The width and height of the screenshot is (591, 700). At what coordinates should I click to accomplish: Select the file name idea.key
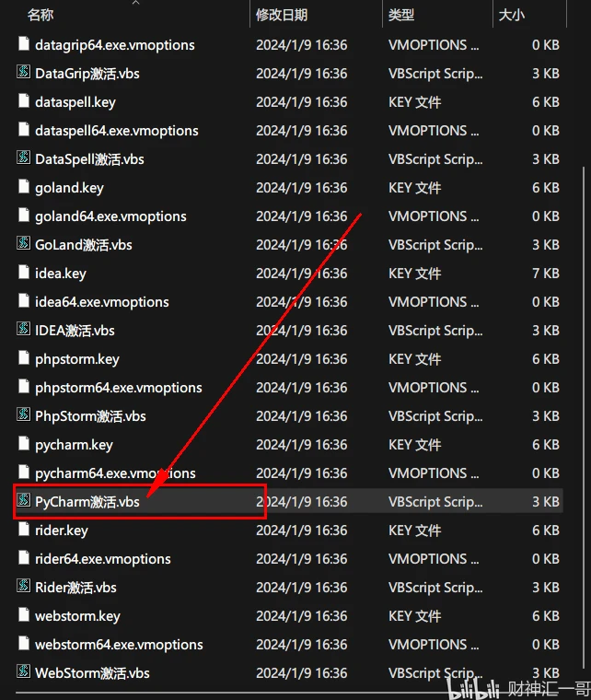point(61,274)
